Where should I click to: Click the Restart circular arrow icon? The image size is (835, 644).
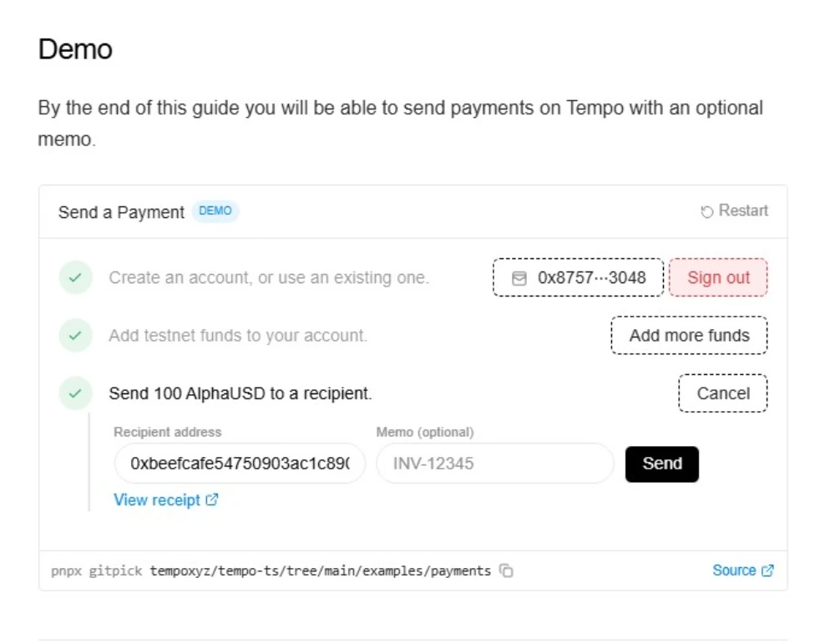(707, 212)
